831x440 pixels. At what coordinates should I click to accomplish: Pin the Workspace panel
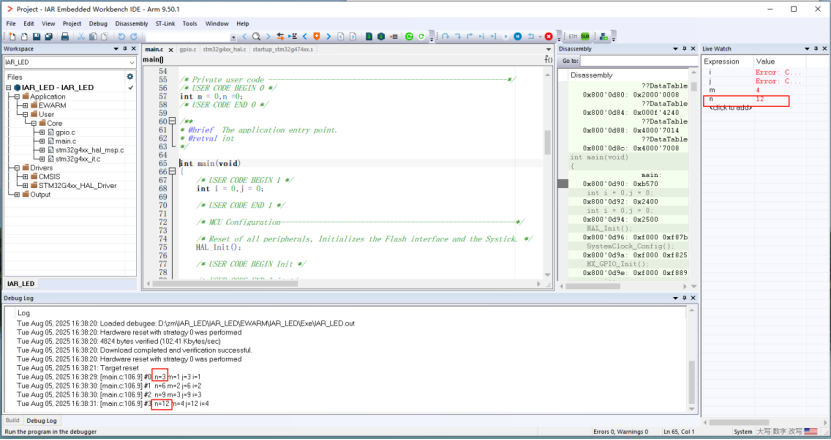(125, 49)
